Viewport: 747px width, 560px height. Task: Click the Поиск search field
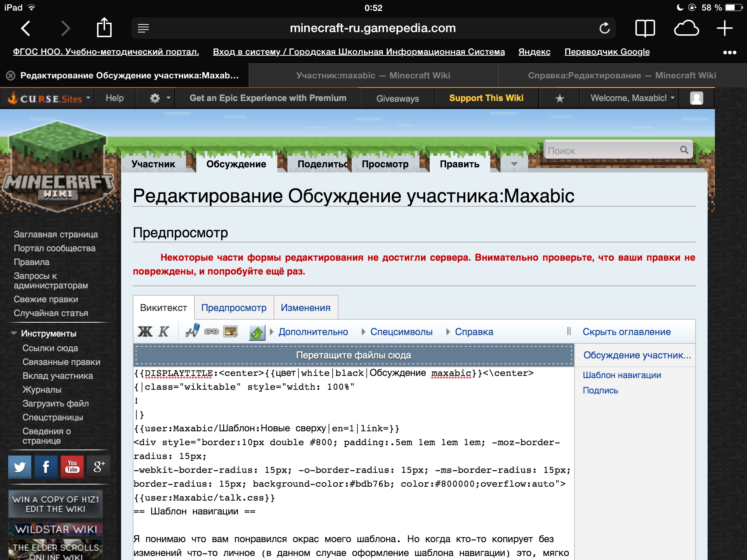click(611, 151)
